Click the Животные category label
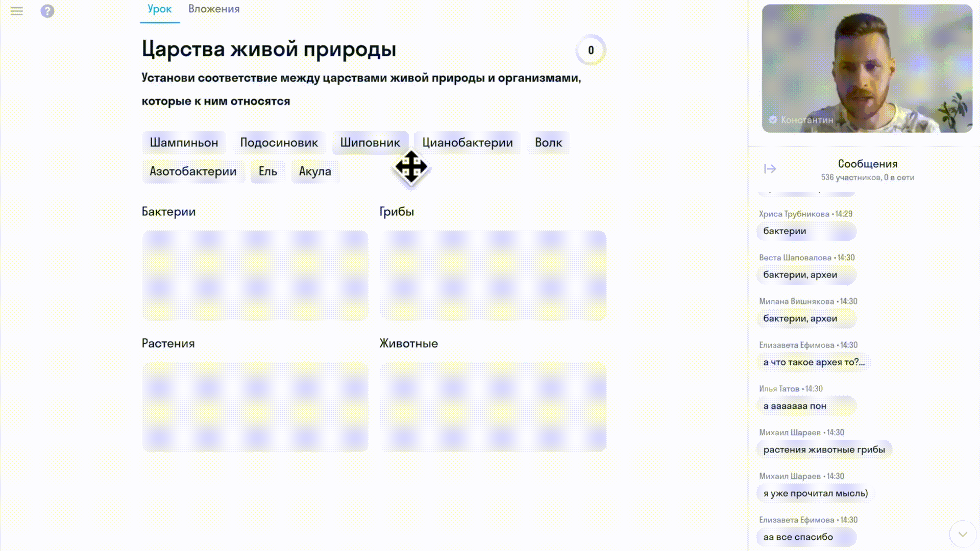This screenshot has width=980, height=551. [408, 343]
